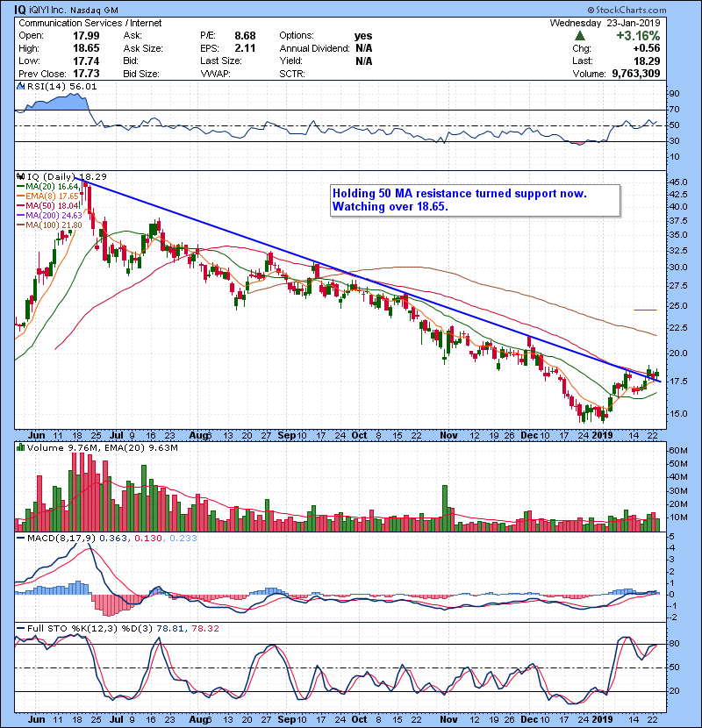Click the Low value 17.74
Image resolution: width=702 pixels, height=728 pixels.
click(x=86, y=61)
